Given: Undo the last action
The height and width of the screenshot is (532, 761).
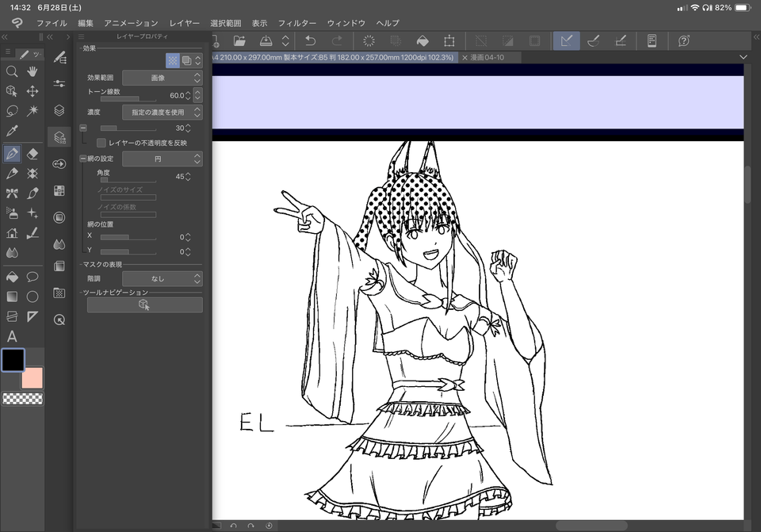Looking at the screenshot, I should [311, 41].
